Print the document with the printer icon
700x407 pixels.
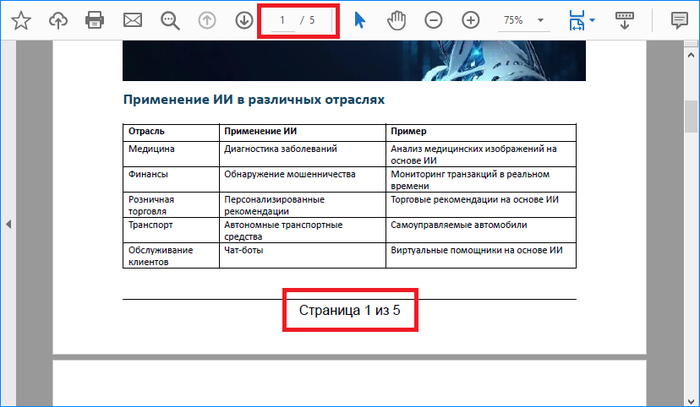[x=95, y=21]
